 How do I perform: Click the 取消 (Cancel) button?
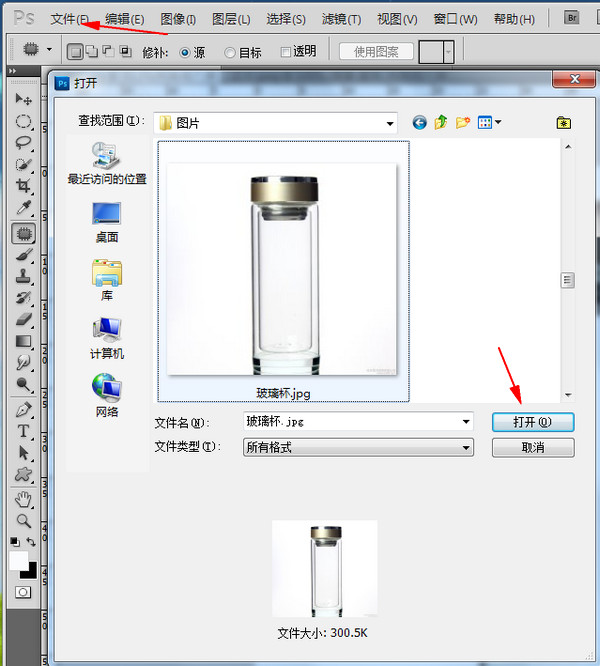pos(533,447)
